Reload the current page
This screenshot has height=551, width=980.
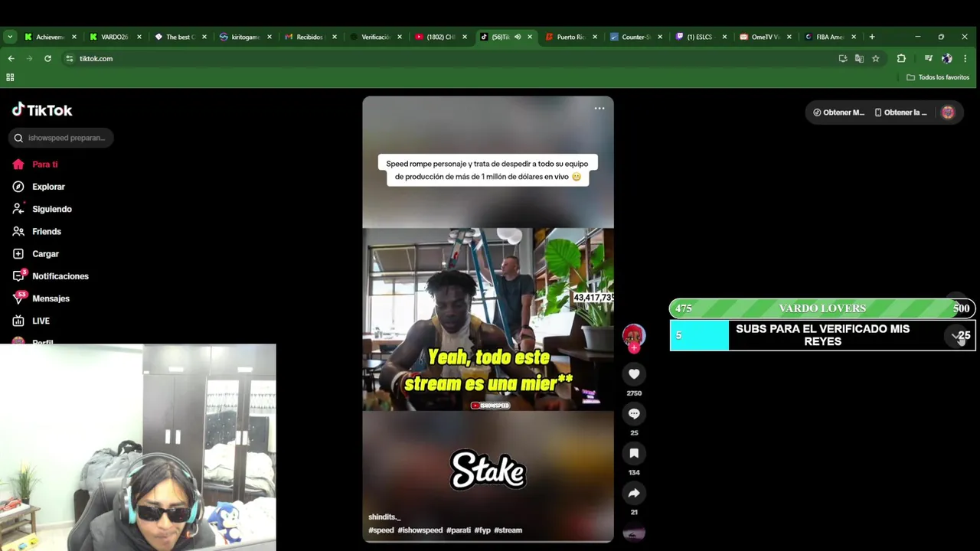[x=47, y=58]
